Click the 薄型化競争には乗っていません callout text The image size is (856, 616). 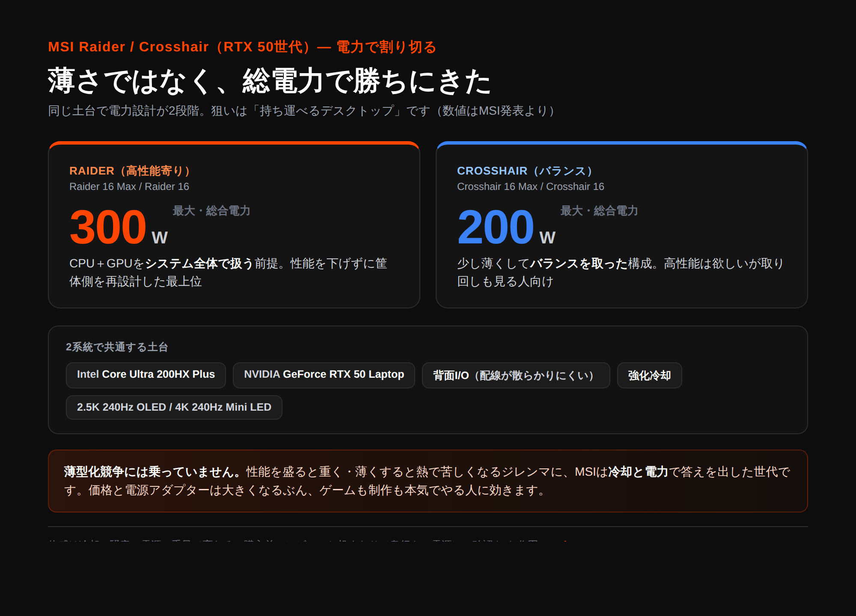point(427,481)
